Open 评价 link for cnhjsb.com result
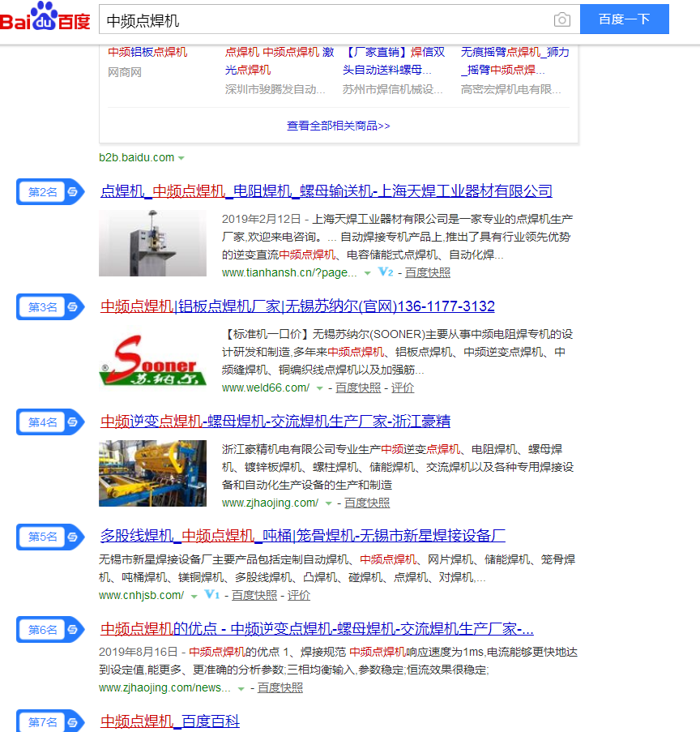The width and height of the screenshot is (700, 732). coord(299,595)
